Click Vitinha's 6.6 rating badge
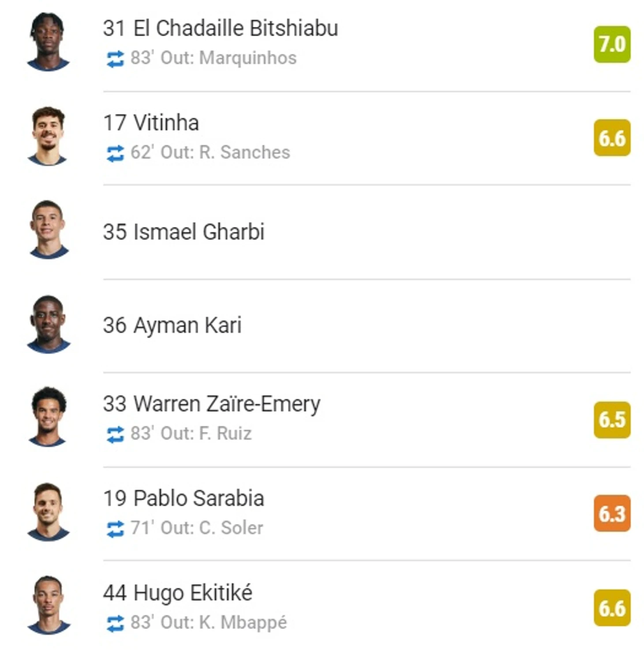The width and height of the screenshot is (644, 670). (x=612, y=138)
